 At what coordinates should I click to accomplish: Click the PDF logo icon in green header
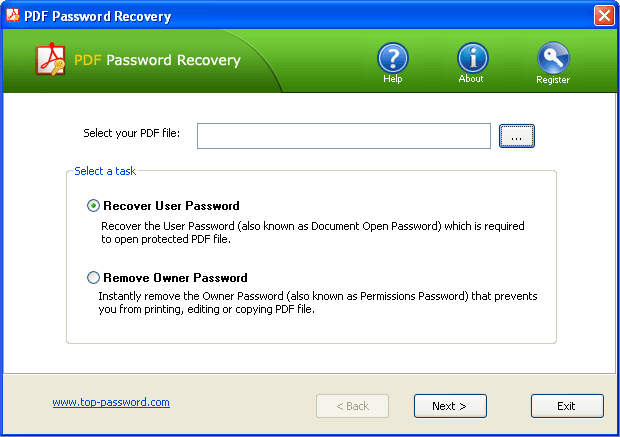(50, 60)
